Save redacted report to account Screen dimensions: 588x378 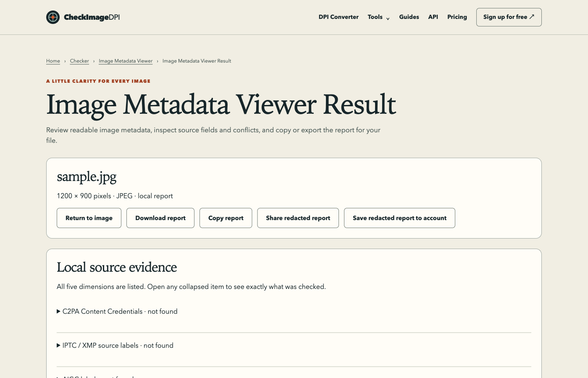[399, 218]
